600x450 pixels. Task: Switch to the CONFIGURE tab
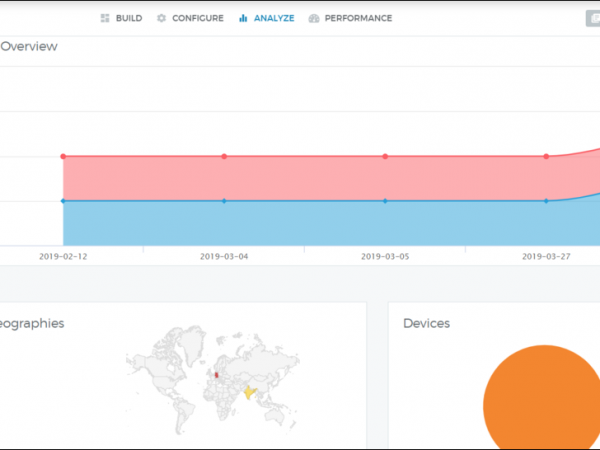[197, 18]
